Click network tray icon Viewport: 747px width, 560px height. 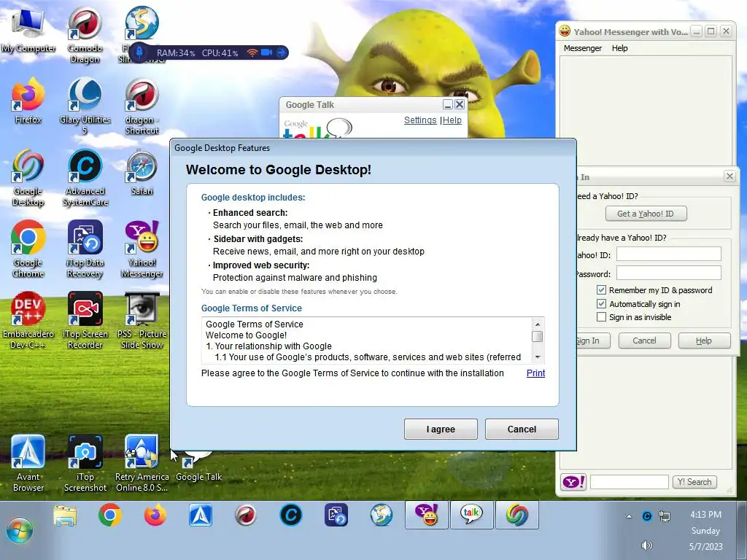point(665,516)
